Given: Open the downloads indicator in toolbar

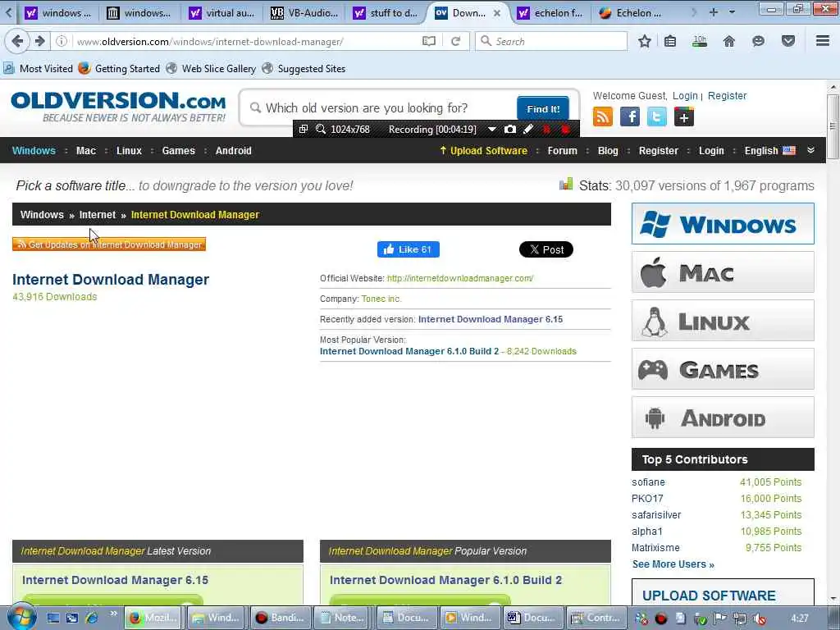Looking at the screenshot, I should [x=699, y=41].
